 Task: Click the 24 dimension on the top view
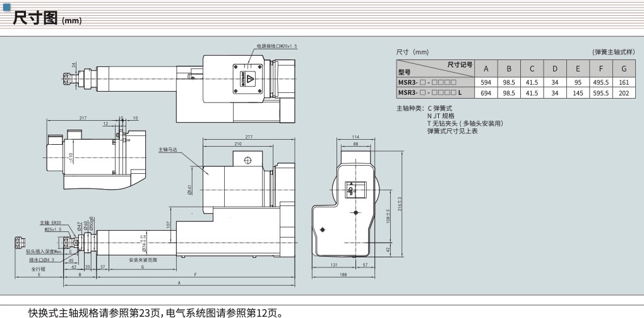(74, 64)
